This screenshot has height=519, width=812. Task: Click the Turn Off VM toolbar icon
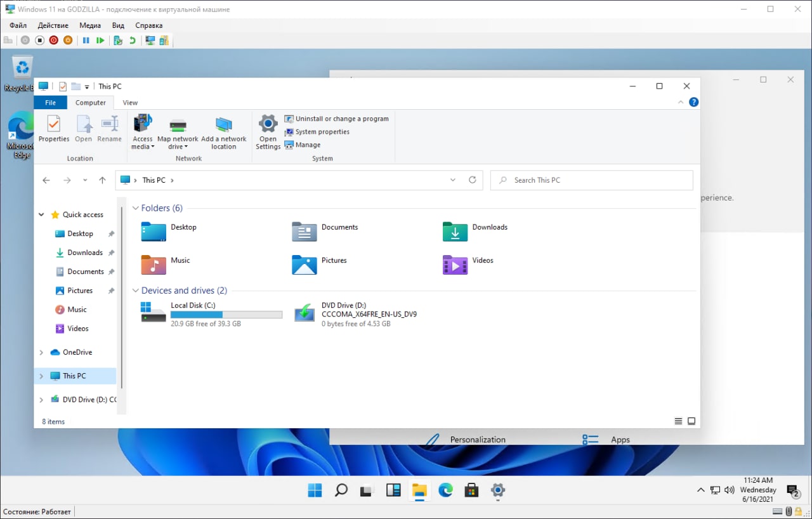pyautogui.click(x=39, y=41)
